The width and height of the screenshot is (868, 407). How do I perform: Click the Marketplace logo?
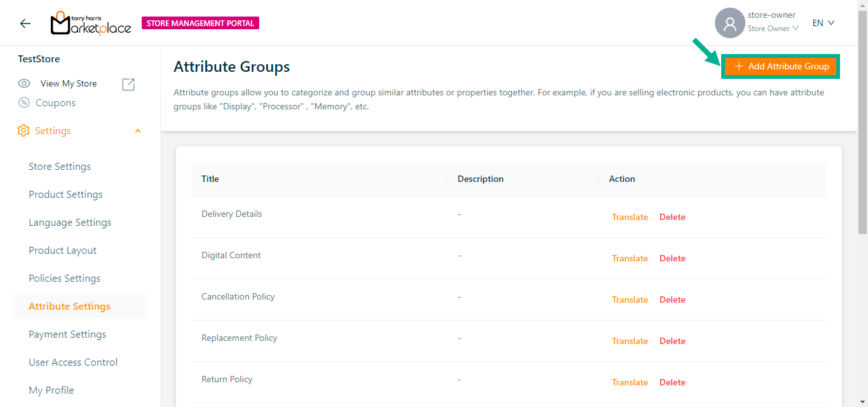(x=91, y=24)
